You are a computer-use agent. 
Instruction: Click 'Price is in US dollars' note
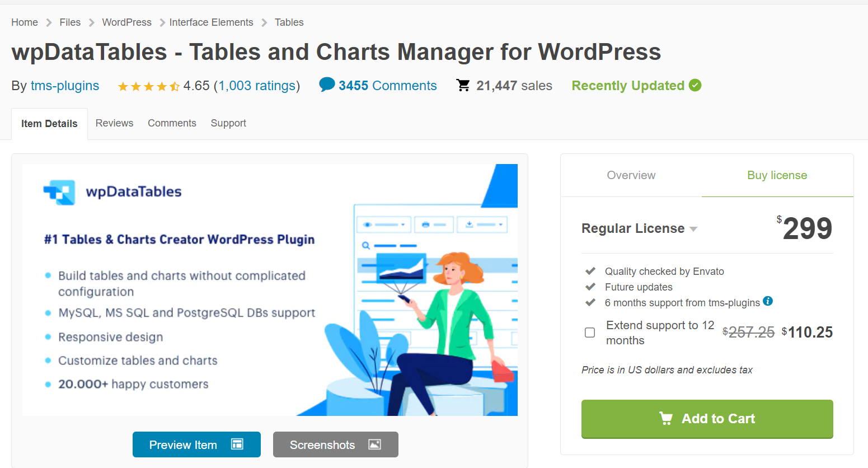coord(667,370)
